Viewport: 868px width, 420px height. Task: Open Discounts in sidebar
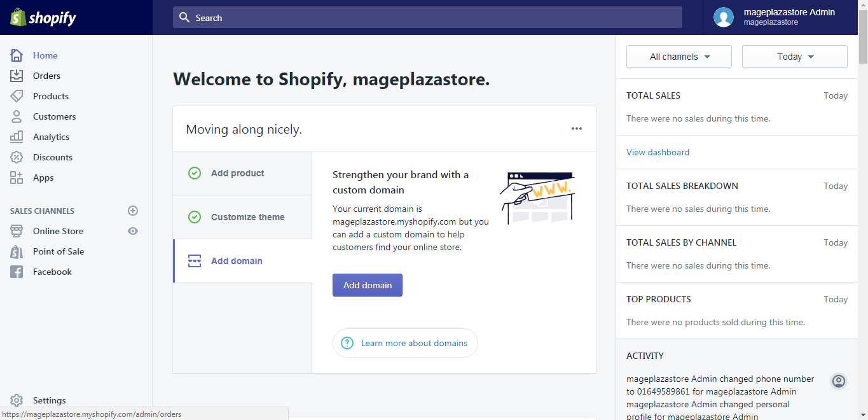coord(53,157)
